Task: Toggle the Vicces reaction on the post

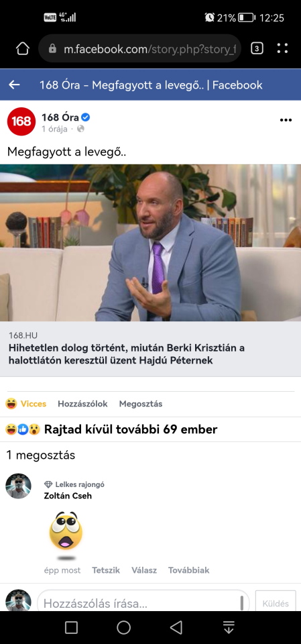Action: point(26,404)
